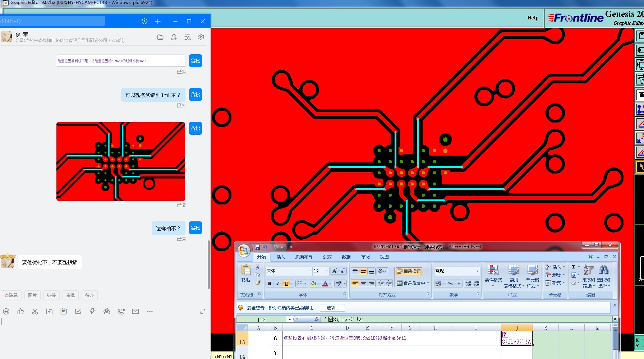Open 合并后居中 merge dropdown arrow

pos(428,283)
